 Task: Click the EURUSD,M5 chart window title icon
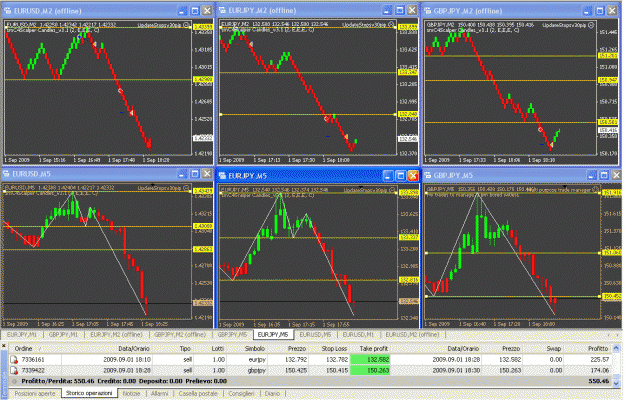pos(6,174)
